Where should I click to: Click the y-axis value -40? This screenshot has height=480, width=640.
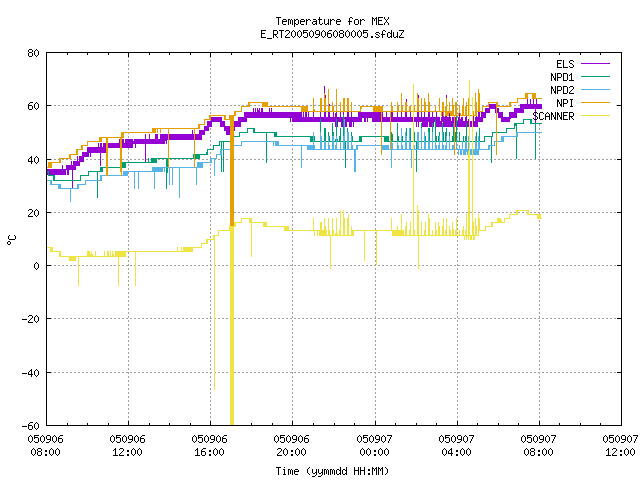(31, 373)
